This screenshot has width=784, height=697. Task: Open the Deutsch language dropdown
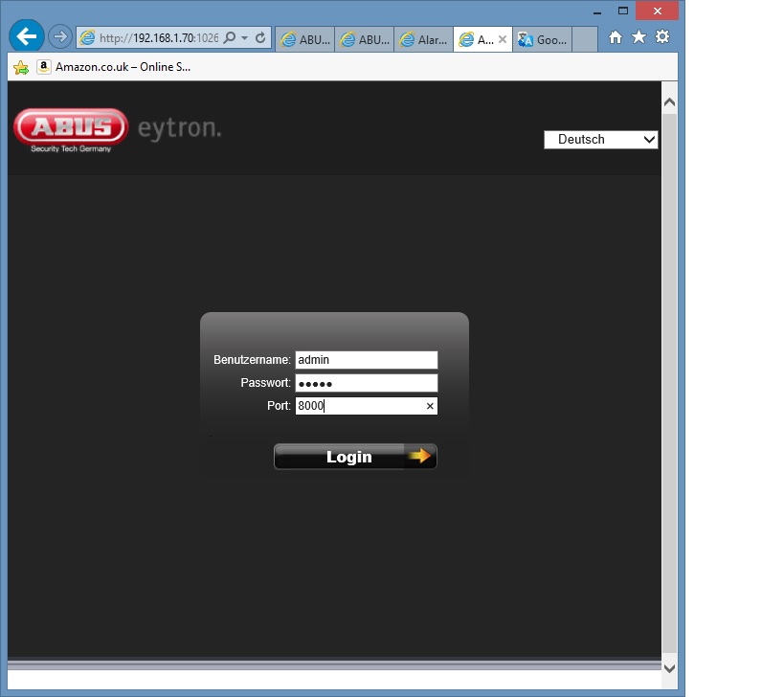[x=600, y=140]
